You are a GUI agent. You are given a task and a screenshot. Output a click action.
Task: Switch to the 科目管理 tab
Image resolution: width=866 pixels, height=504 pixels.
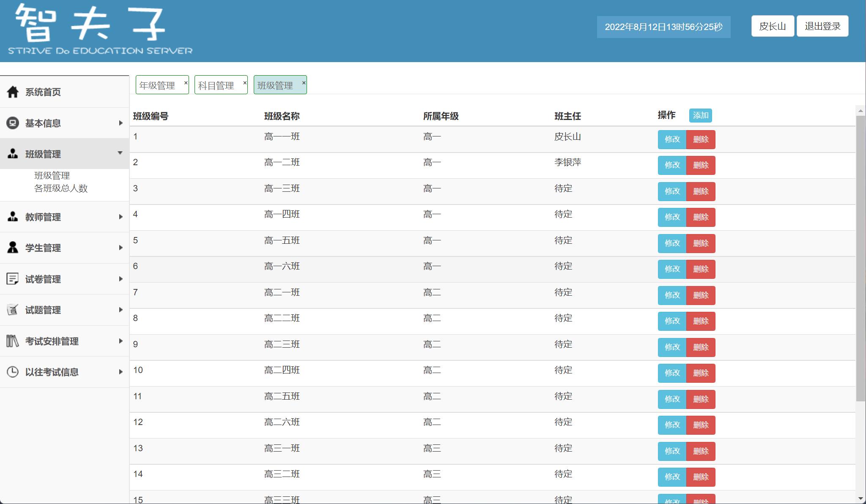click(x=216, y=84)
